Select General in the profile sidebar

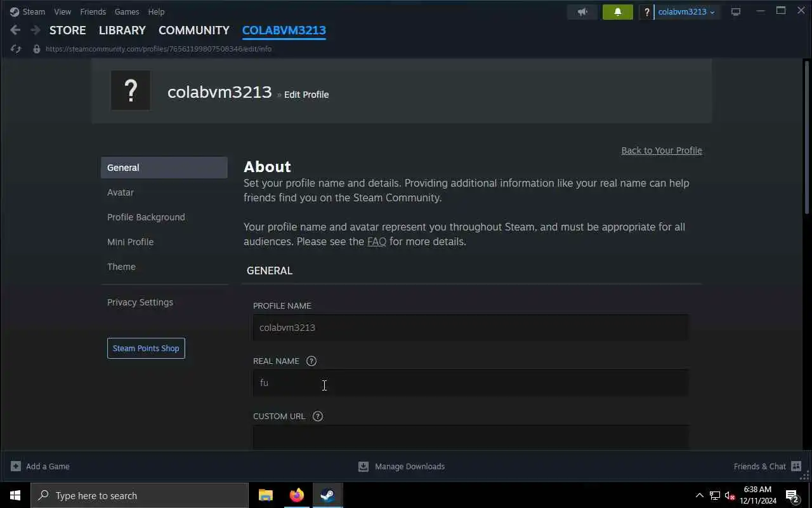164,168
